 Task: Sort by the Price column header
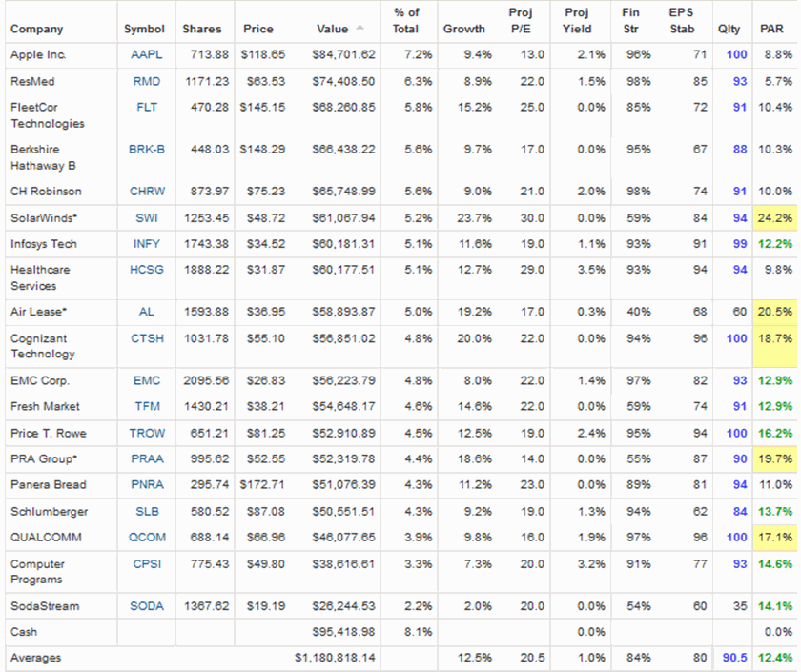[x=258, y=30]
